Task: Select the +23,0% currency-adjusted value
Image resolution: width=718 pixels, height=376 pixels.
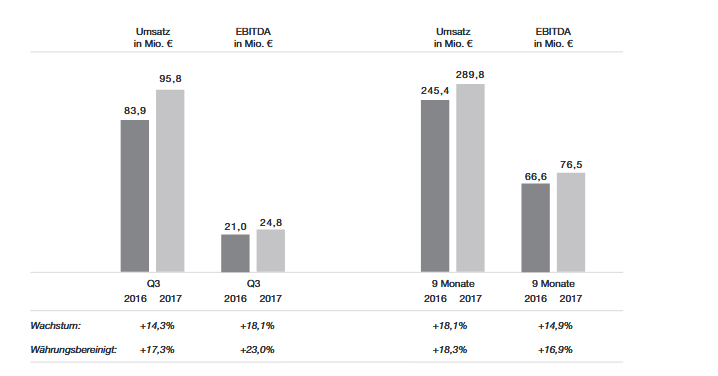Action: coord(257,350)
